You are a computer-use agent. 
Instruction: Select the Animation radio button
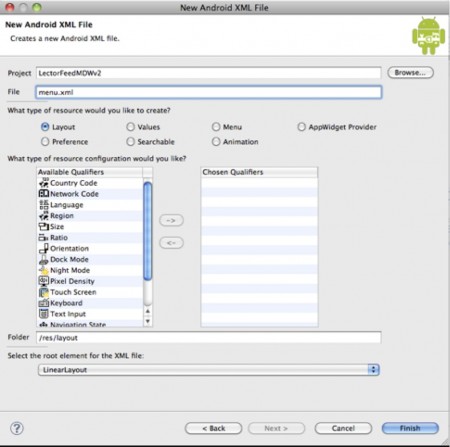pos(216,142)
